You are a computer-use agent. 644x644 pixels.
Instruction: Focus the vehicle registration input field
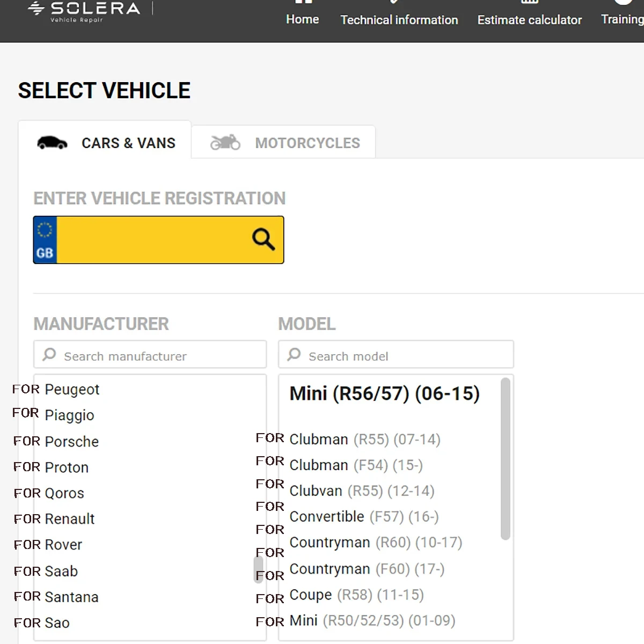coord(153,240)
